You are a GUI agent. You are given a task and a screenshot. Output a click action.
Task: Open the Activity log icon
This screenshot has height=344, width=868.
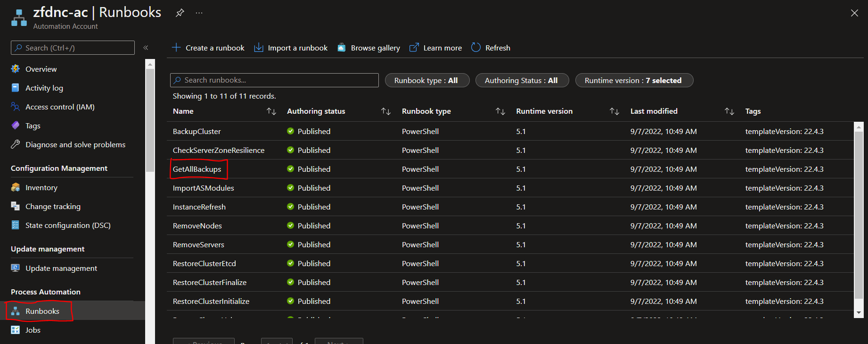coord(16,88)
